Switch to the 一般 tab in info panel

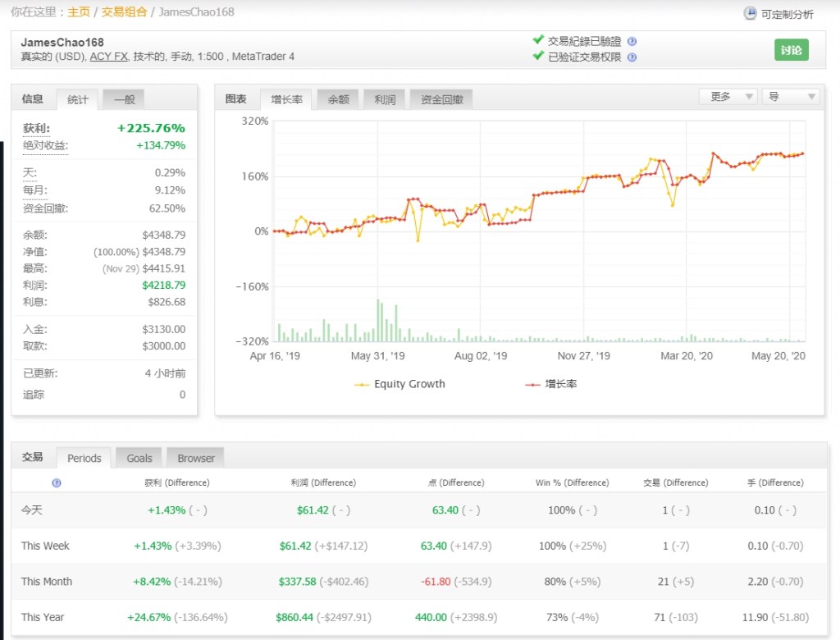pos(125,99)
